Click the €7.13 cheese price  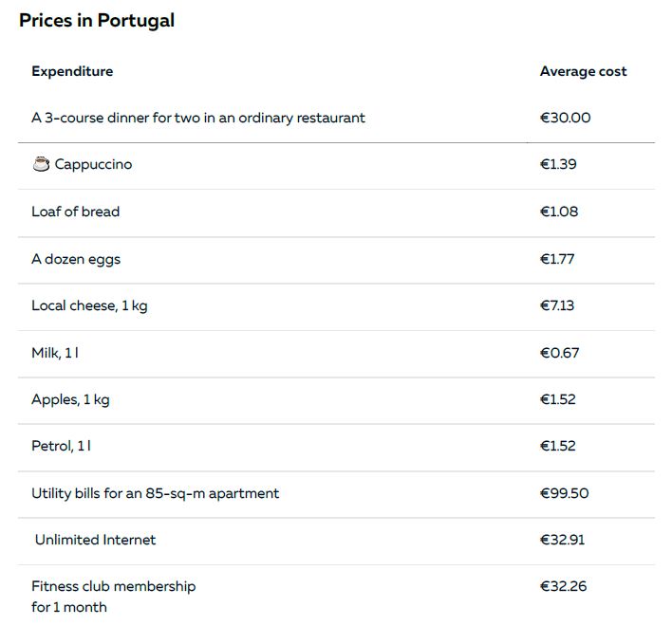point(557,305)
